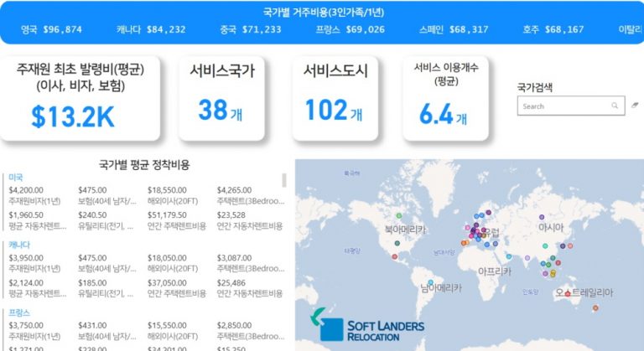This screenshot has width=644, height=351.
Task: Click the 서비스 이용개수 6.4개 card
Action: pos(446,98)
